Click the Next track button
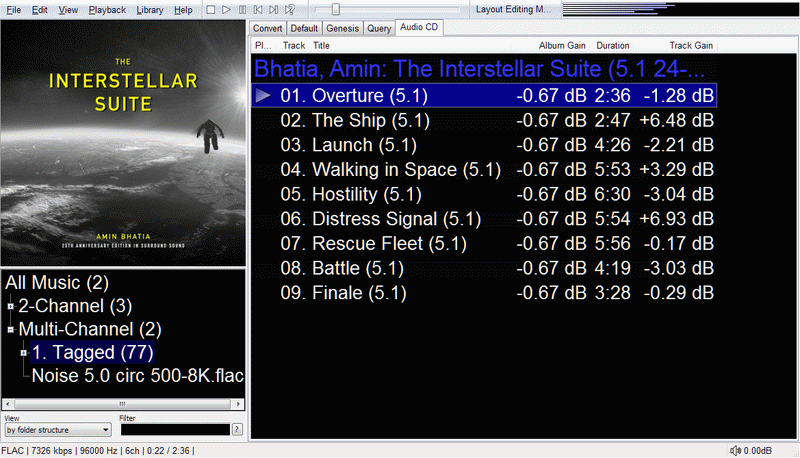 coord(274,10)
